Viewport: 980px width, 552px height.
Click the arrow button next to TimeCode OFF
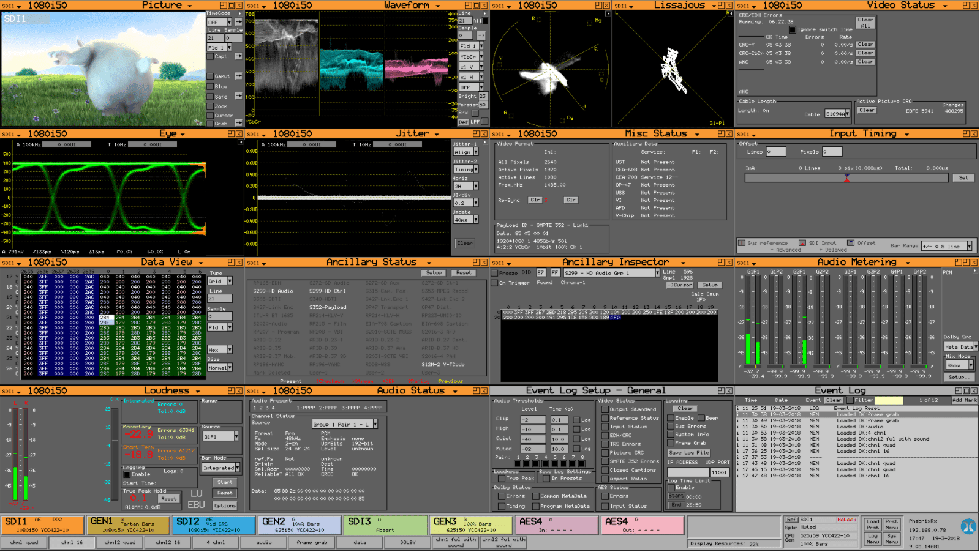pos(239,22)
